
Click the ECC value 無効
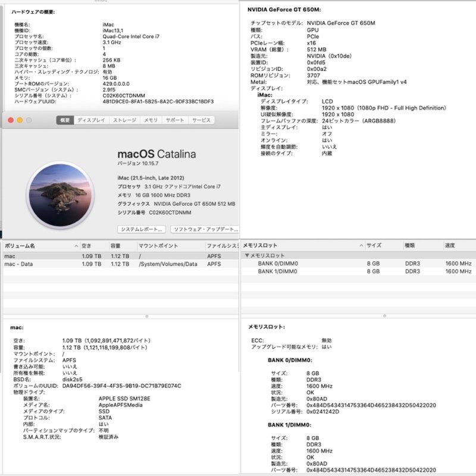(x=327, y=340)
